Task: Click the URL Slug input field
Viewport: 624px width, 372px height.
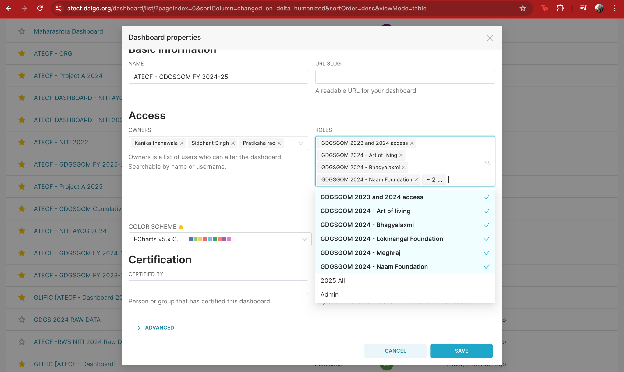Action: tap(405, 76)
